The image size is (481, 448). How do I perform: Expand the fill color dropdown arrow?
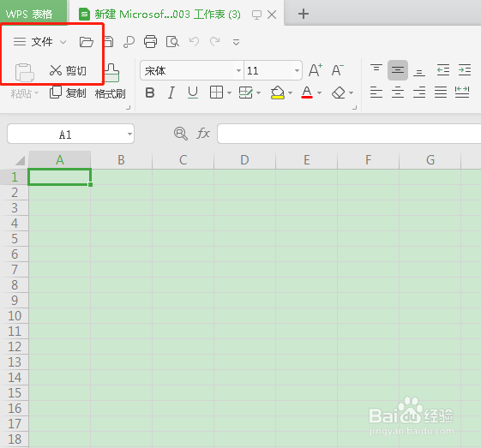pos(290,93)
